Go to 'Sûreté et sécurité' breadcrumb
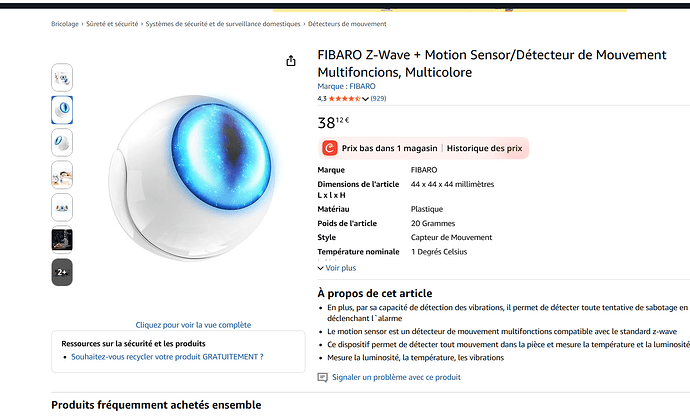The image size is (690, 416). (113, 24)
